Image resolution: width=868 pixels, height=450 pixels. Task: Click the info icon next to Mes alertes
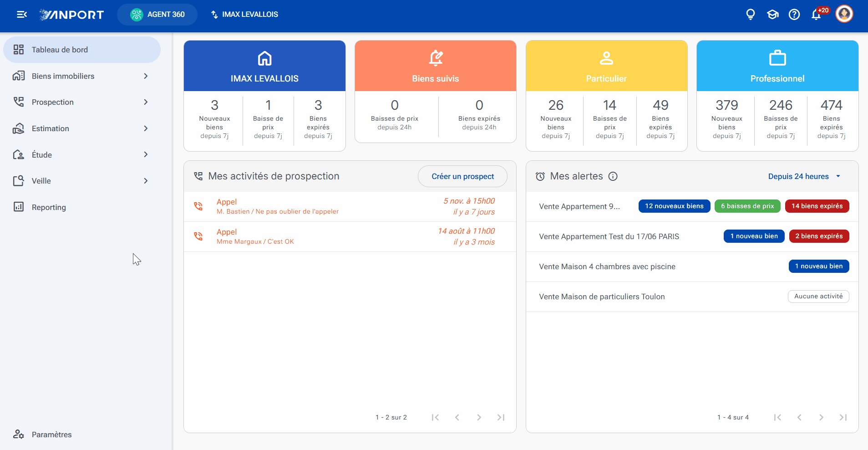coord(613,176)
